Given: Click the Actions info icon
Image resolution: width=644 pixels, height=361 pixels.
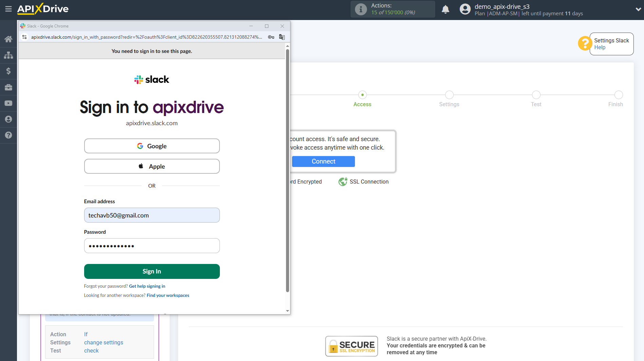Looking at the screenshot, I should click(361, 9).
